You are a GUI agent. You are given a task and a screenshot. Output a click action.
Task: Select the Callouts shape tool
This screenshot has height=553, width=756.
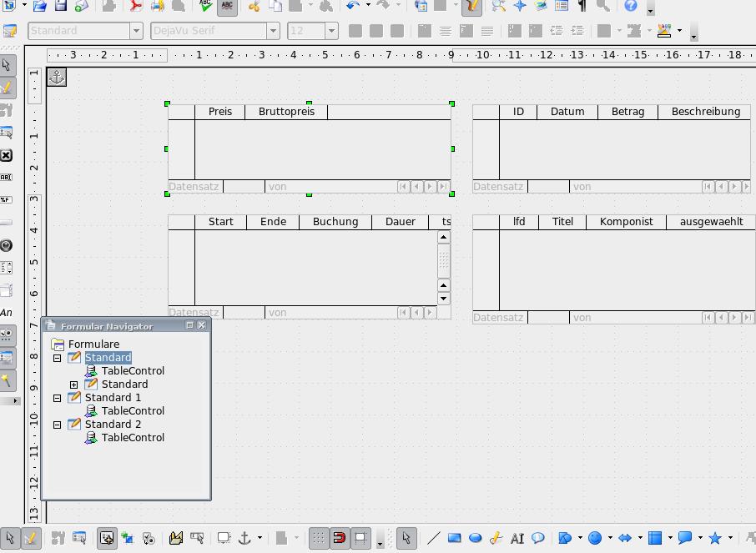[685, 538]
